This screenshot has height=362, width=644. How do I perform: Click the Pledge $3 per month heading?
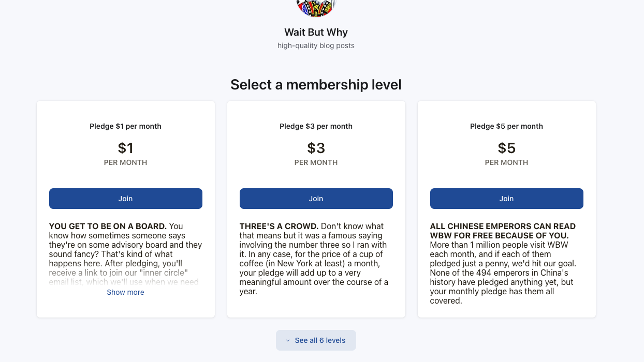[316, 126]
